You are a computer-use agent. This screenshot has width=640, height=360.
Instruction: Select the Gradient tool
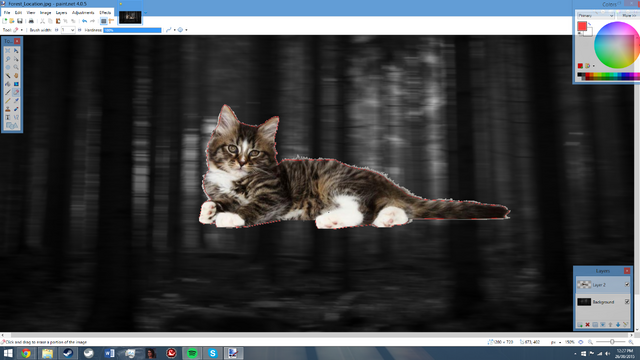16,84
